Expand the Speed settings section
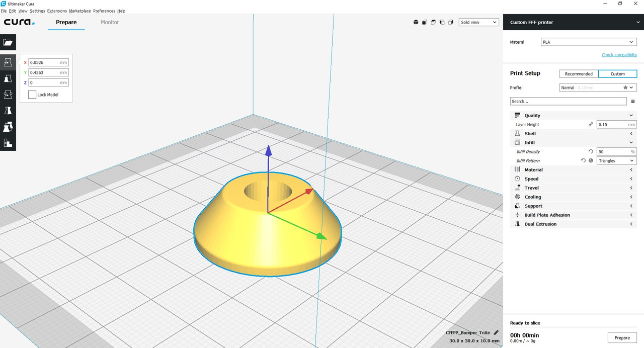 tap(574, 179)
